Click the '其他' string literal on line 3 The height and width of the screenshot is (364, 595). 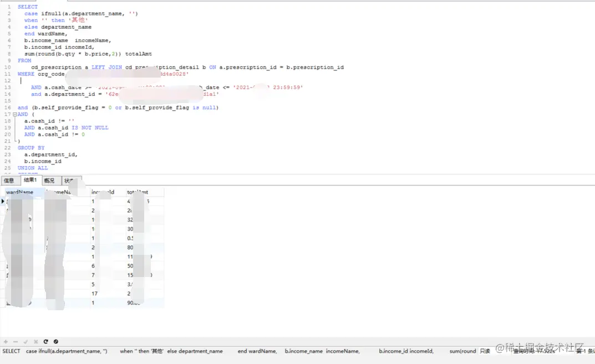[x=78, y=20]
